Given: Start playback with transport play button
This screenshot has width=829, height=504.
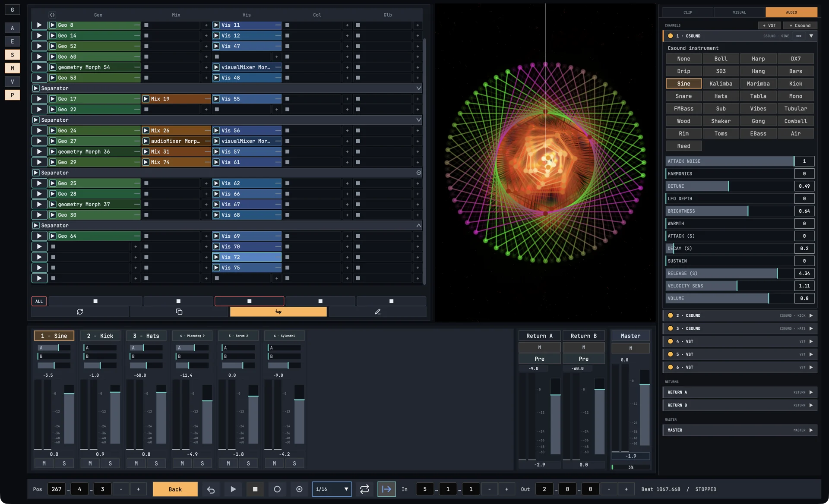Looking at the screenshot, I should click(x=233, y=489).
